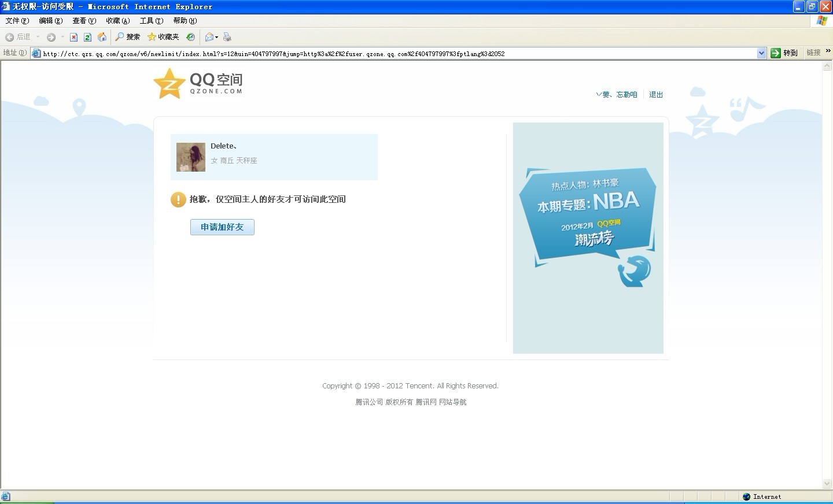Open the Edit (编辑) menu

coord(50,21)
